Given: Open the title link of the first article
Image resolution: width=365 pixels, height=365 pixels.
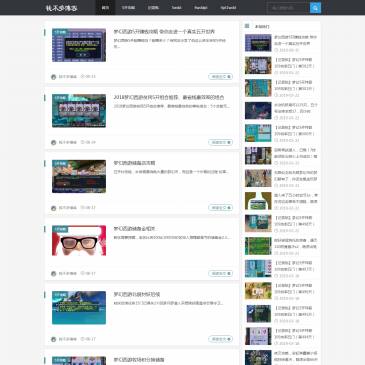Looking at the screenshot, I should tap(164, 32).
